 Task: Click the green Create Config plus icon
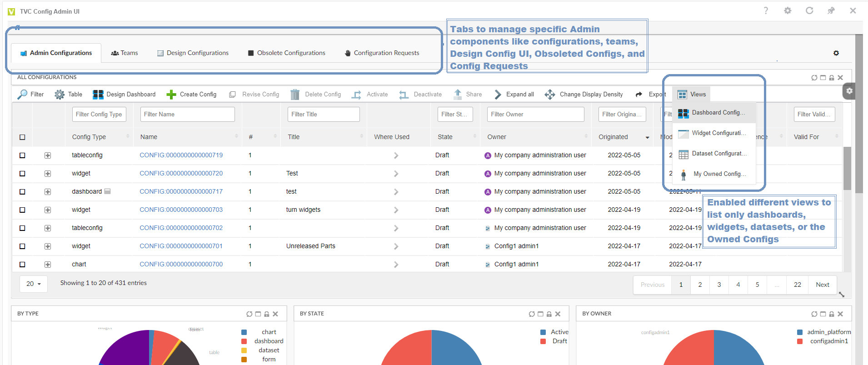point(171,95)
